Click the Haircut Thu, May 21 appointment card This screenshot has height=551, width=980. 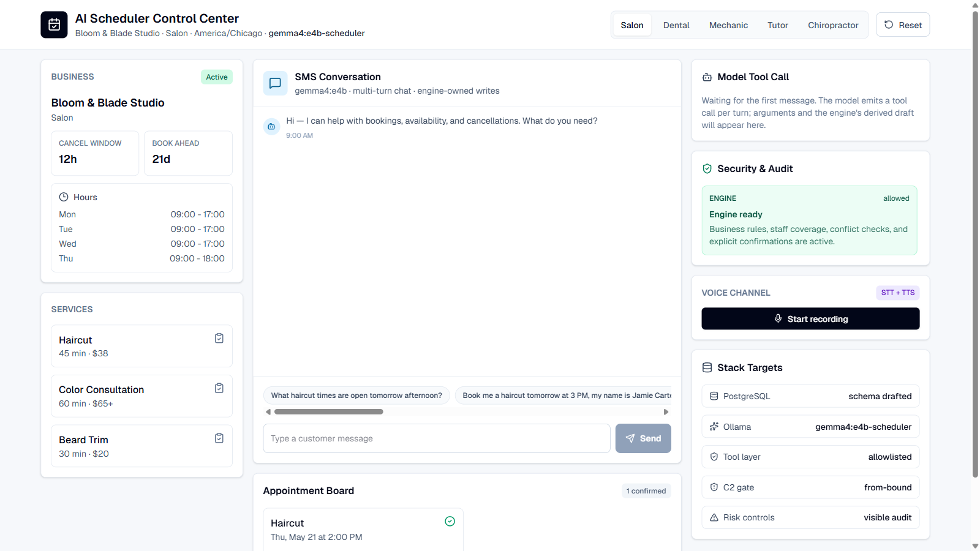coord(363,530)
